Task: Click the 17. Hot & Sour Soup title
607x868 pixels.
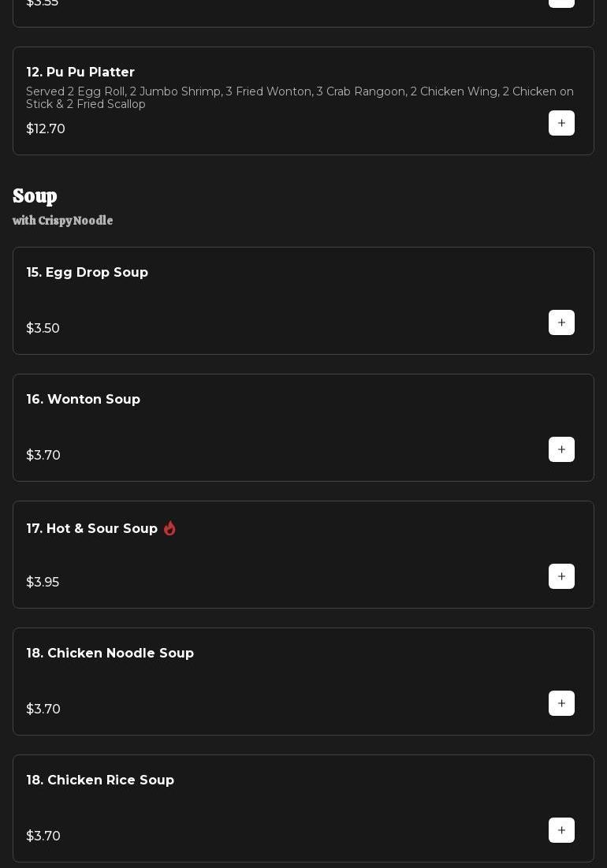Action: 92,529
